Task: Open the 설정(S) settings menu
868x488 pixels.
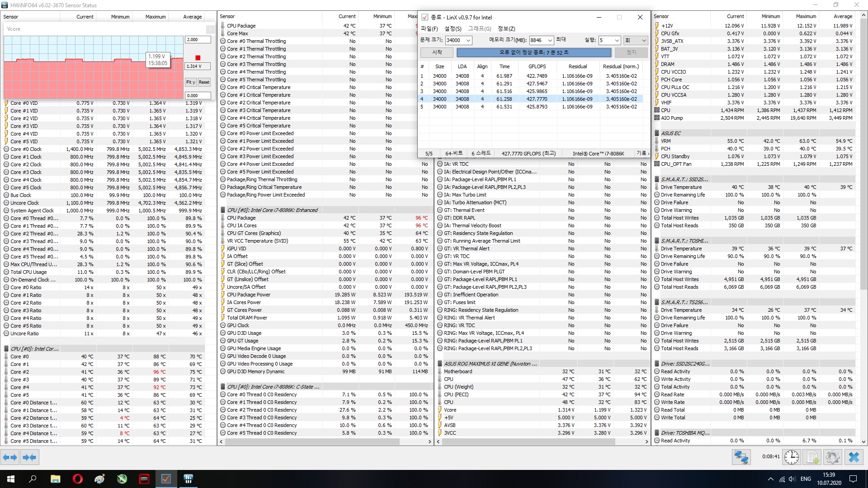Action: [453, 28]
